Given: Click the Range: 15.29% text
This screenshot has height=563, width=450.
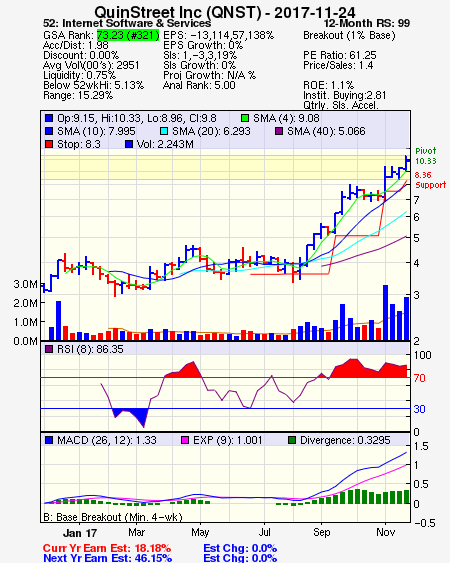Looking at the screenshot, I should point(78,96).
